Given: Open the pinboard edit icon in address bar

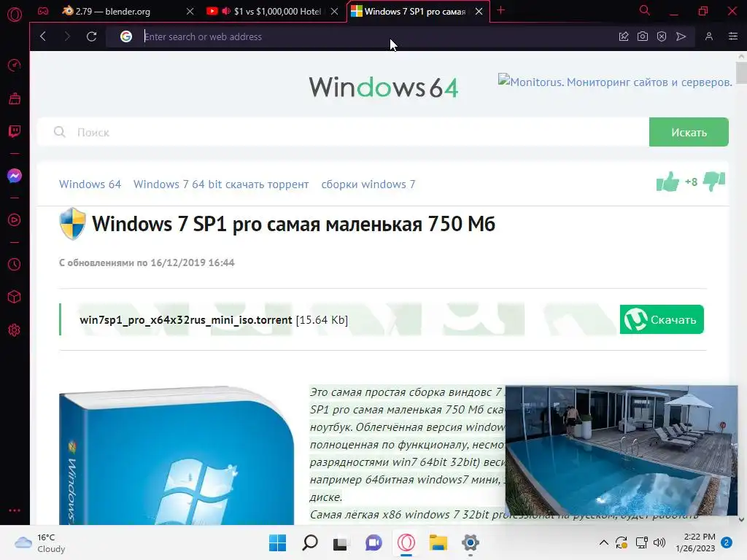Looking at the screenshot, I should pos(624,36).
